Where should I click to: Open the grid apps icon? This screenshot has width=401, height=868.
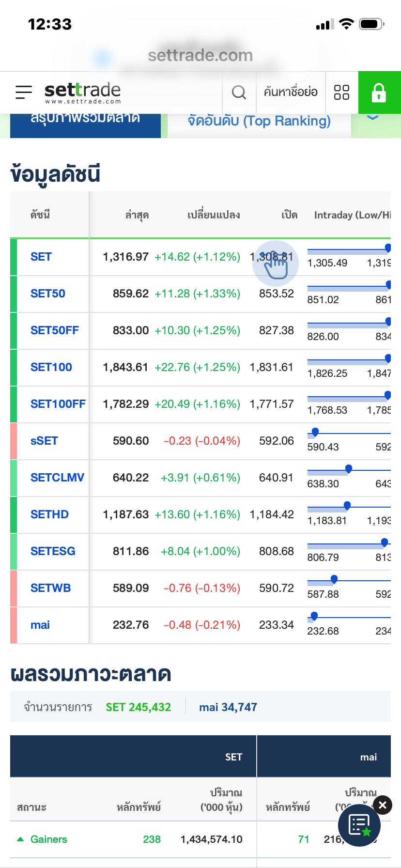[x=341, y=92]
